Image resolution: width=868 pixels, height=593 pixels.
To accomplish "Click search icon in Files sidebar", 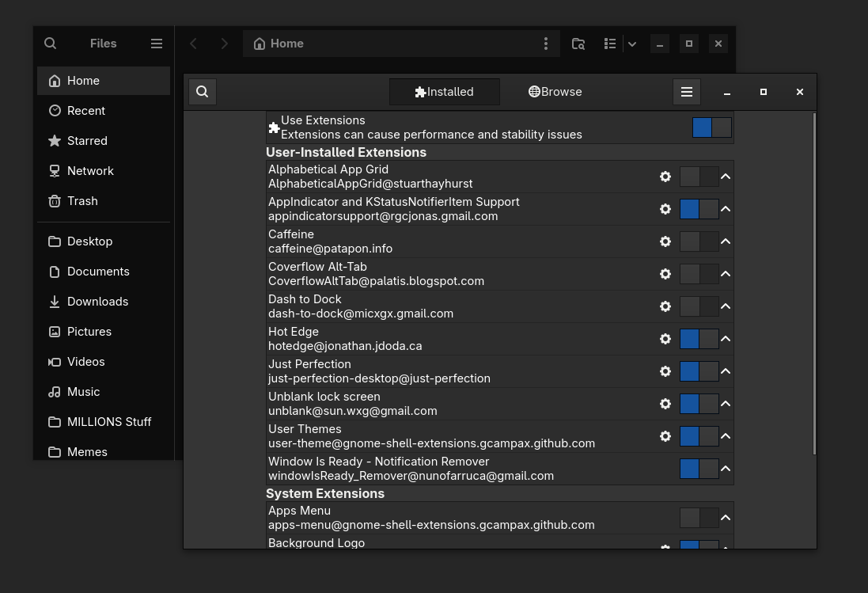I will click(x=51, y=44).
